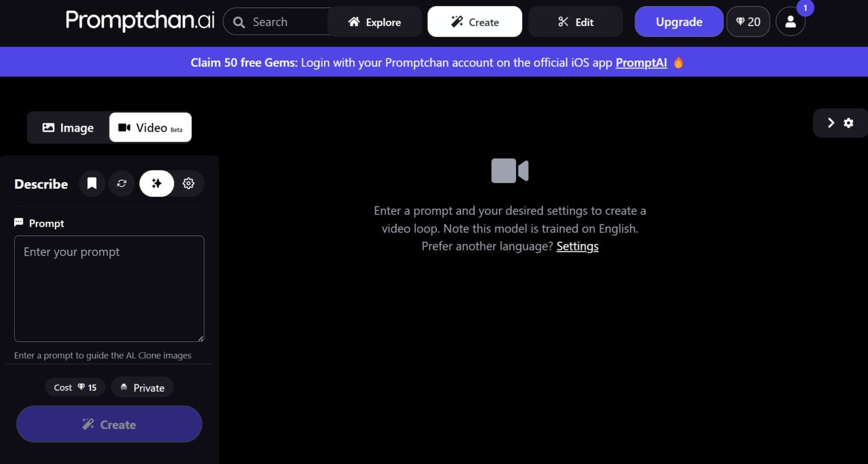
Task: Click the bookmark saved prompts icon
Action: pos(92,184)
